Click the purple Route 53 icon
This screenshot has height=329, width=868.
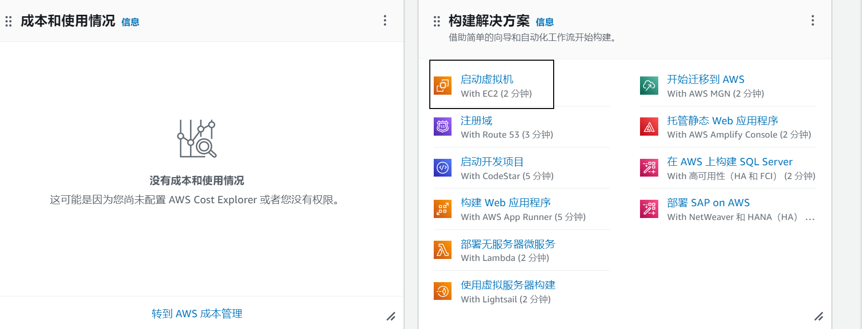pos(443,127)
